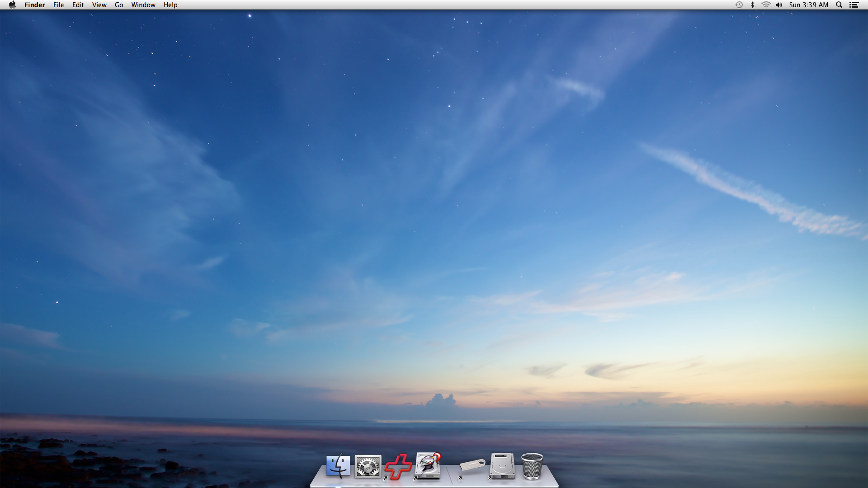Click the date and time clock

pos(808,5)
